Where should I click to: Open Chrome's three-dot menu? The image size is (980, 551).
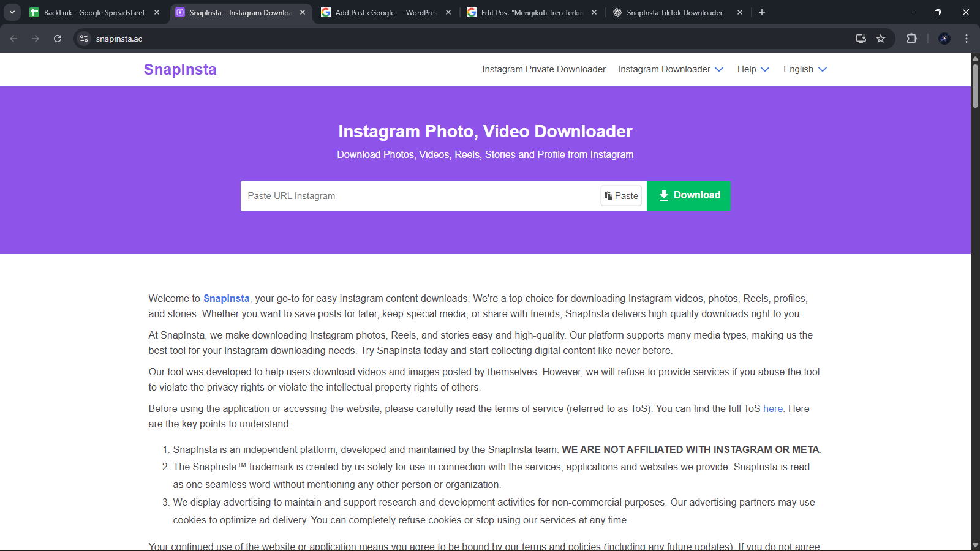click(x=967, y=38)
